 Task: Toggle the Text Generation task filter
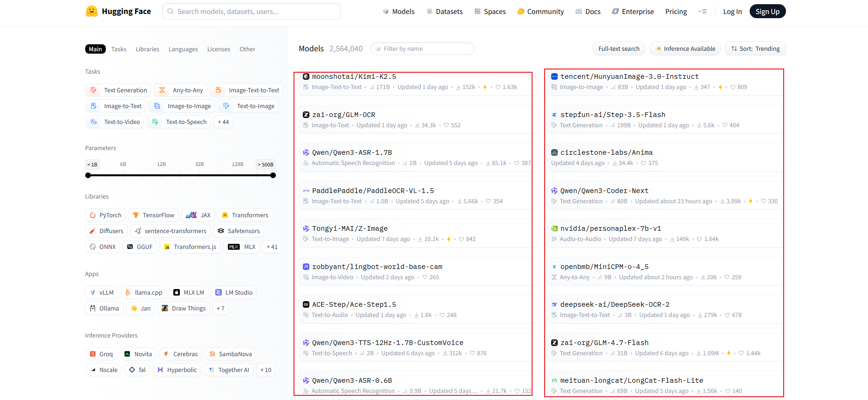pos(118,90)
